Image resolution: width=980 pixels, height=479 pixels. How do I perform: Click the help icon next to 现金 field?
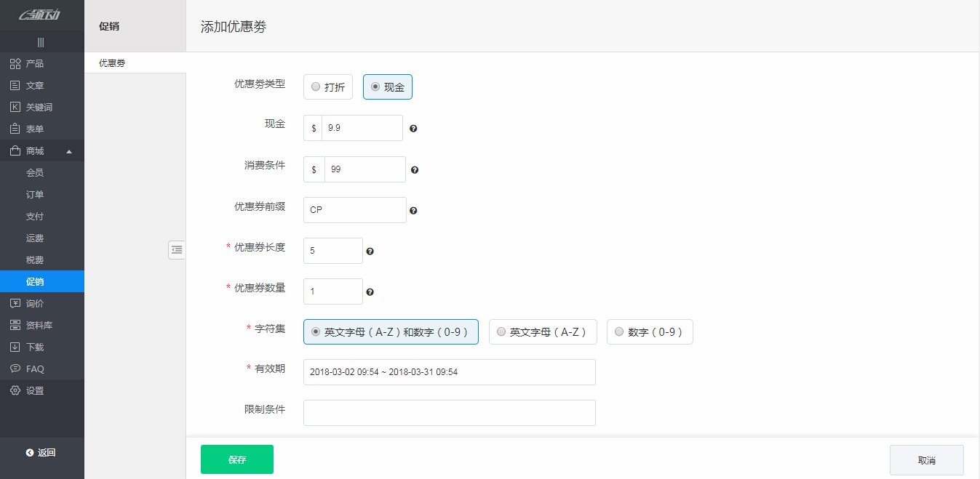(x=413, y=128)
